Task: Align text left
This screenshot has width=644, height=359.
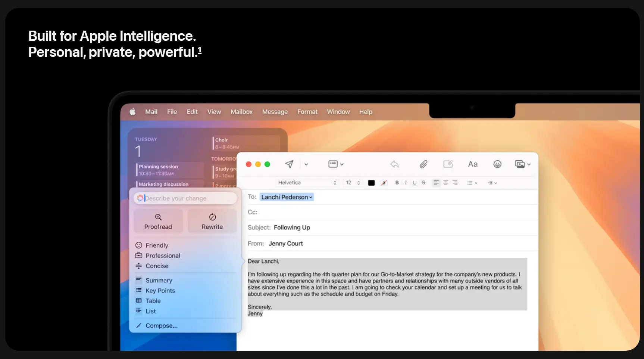Action: [436, 183]
